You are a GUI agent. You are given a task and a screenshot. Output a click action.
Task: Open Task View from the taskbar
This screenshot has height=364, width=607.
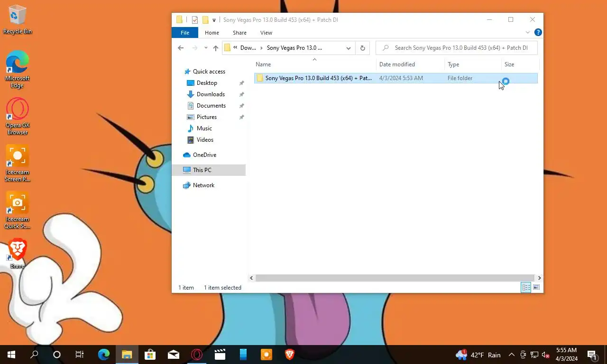coord(80,355)
